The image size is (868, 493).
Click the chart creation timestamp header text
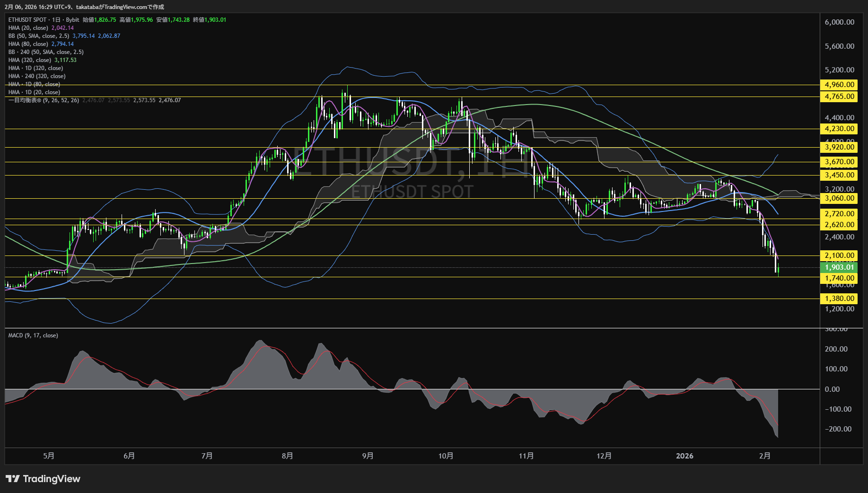coord(84,7)
